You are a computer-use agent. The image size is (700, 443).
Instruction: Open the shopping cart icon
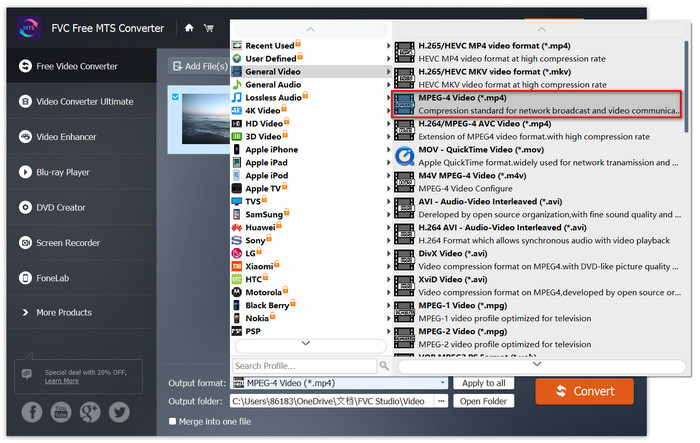(x=208, y=28)
